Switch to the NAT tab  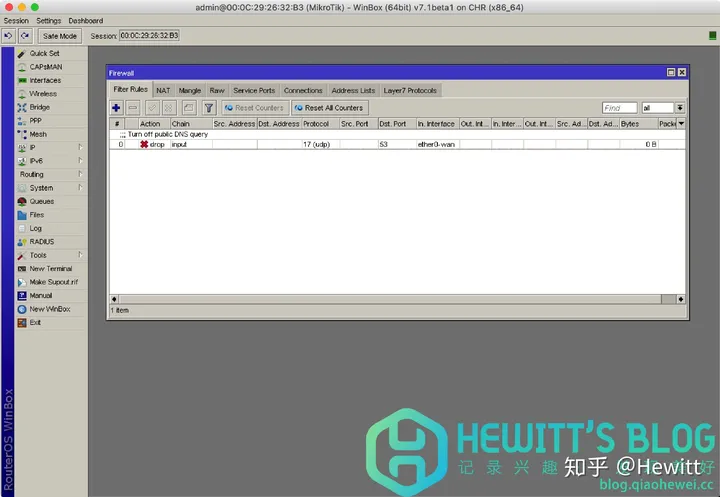point(163,90)
